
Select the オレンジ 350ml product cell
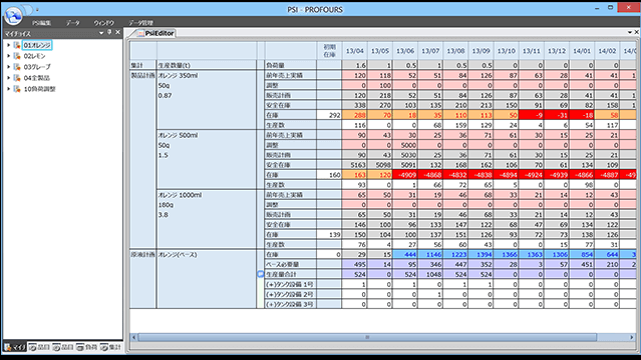[x=206, y=100]
